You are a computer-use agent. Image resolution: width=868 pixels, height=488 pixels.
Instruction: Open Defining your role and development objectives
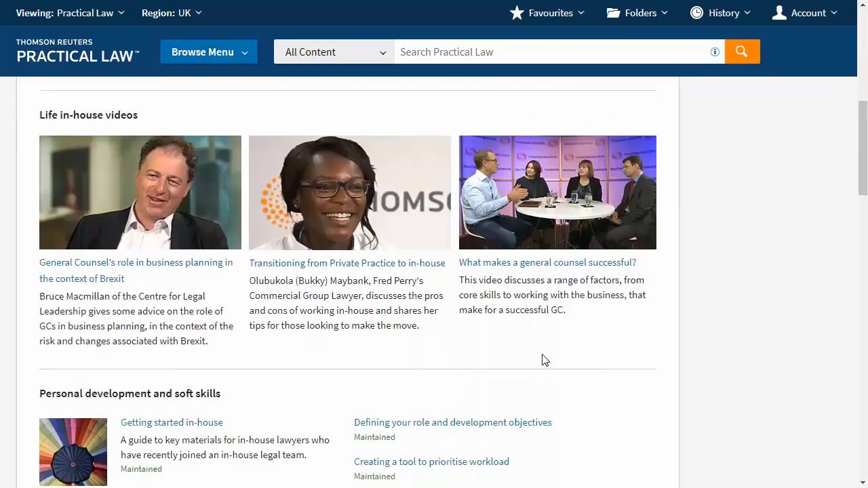[x=453, y=422]
